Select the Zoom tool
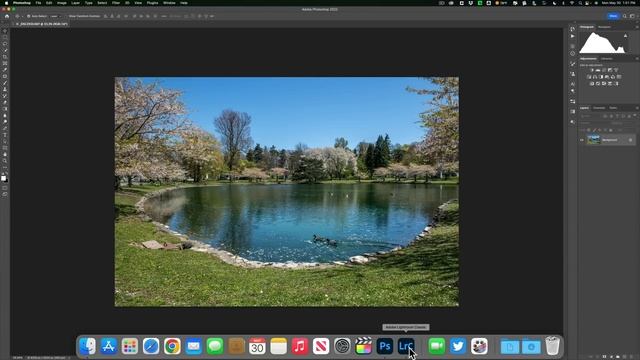This screenshot has width=640, height=360. (x=5, y=160)
